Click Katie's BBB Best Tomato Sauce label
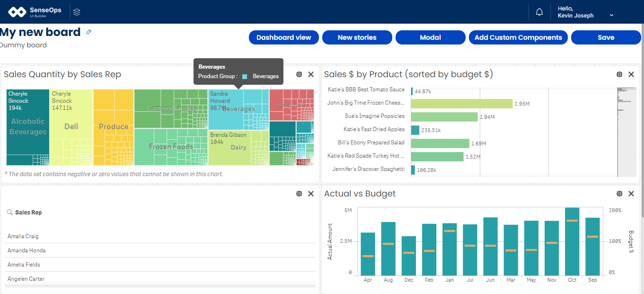This screenshot has height=294, width=644. pyautogui.click(x=366, y=89)
